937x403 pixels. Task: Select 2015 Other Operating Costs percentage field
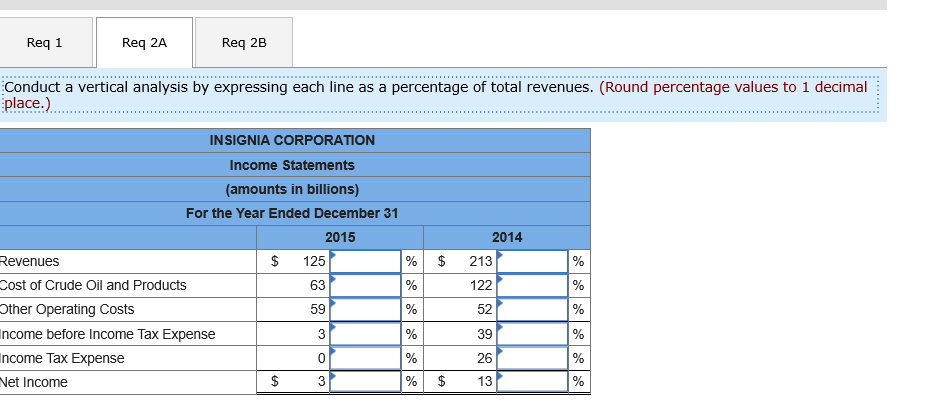365,309
